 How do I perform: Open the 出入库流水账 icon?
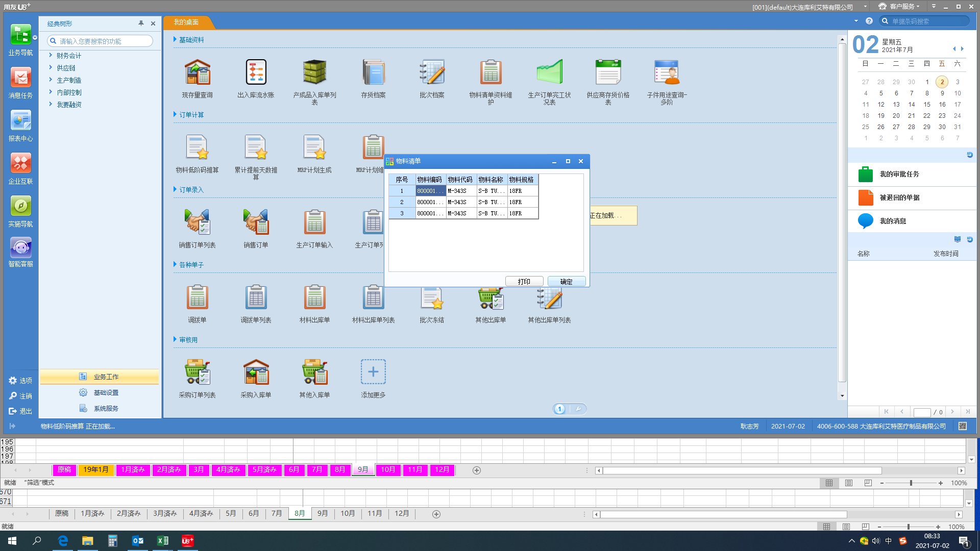pyautogui.click(x=256, y=72)
